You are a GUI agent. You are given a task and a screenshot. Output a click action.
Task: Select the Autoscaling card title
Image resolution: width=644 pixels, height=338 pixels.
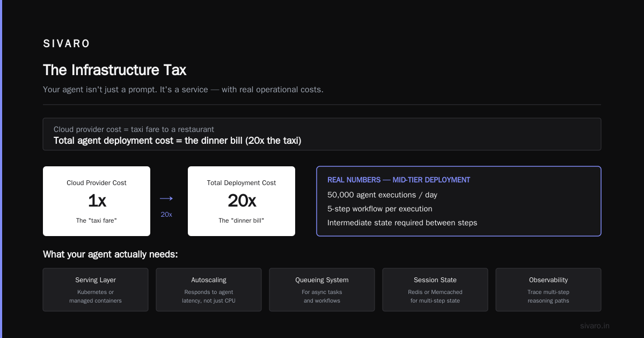(209, 280)
